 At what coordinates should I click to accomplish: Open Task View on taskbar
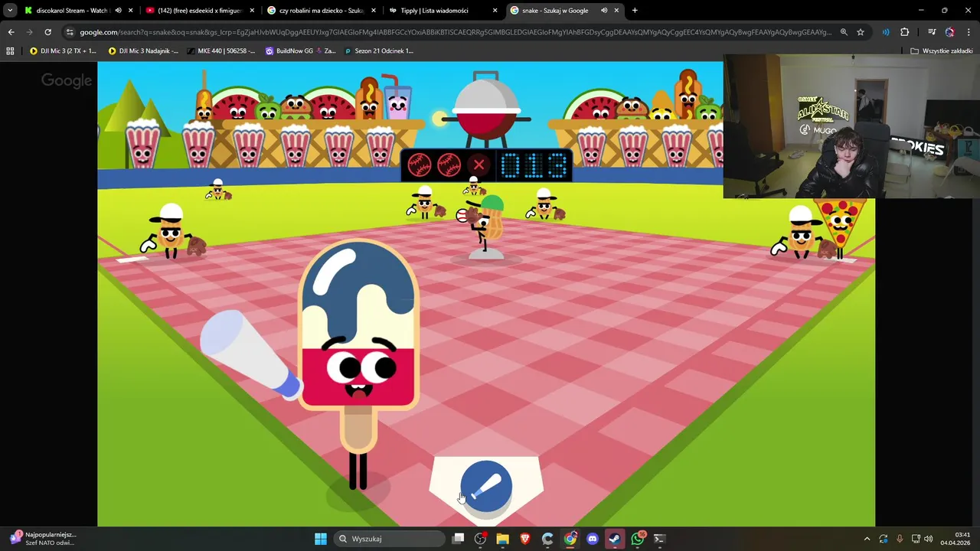click(458, 539)
